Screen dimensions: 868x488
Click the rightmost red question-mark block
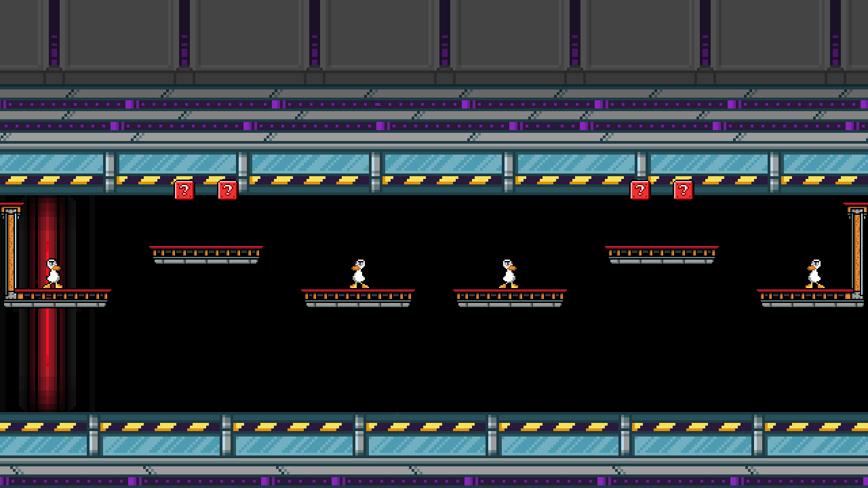[684, 190]
